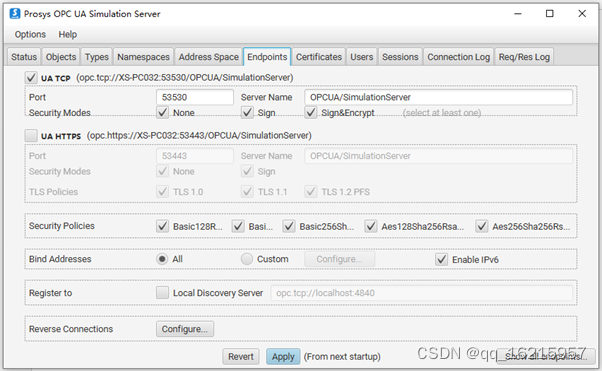Maximize the Simulation Server window

click(x=550, y=14)
